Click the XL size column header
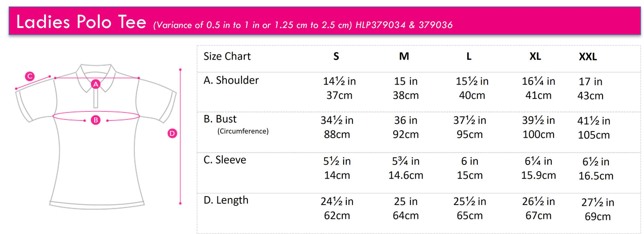This screenshot has width=644, height=234. [x=535, y=57]
